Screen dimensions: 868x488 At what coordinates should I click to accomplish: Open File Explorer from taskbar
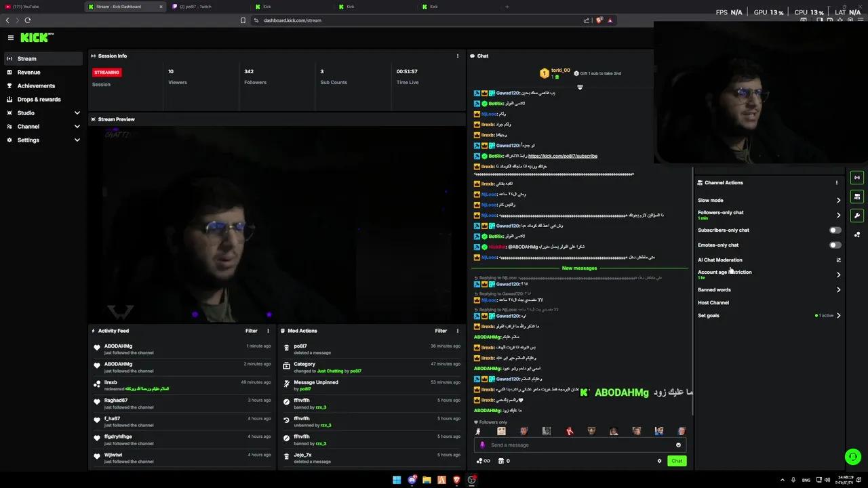427,480
